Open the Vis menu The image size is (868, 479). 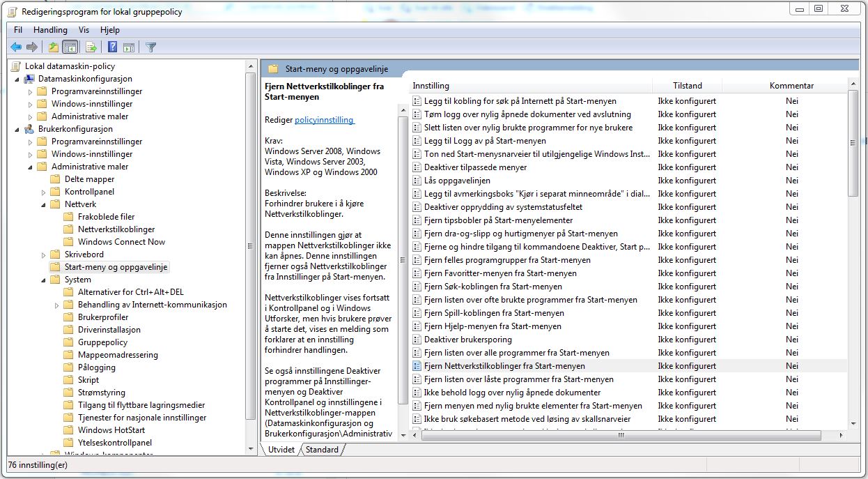pos(84,30)
